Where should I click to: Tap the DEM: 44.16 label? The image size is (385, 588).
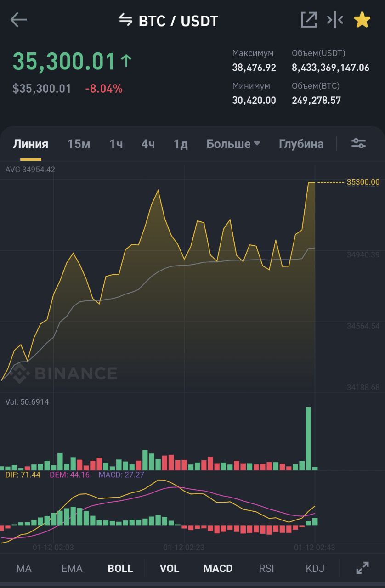(x=69, y=475)
